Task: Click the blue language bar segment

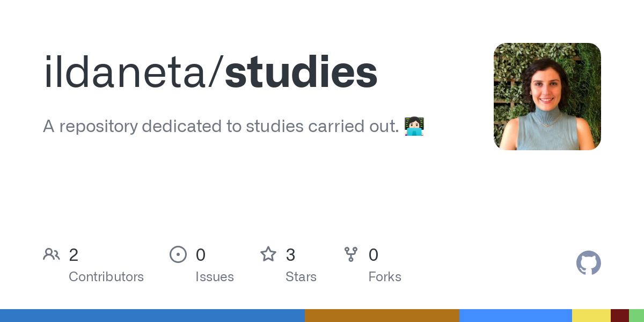Action: (x=152, y=316)
